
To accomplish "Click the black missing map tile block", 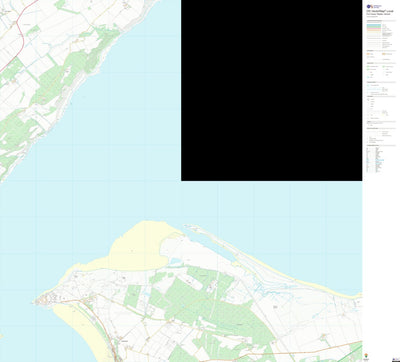I will pyautogui.click(x=271, y=90).
